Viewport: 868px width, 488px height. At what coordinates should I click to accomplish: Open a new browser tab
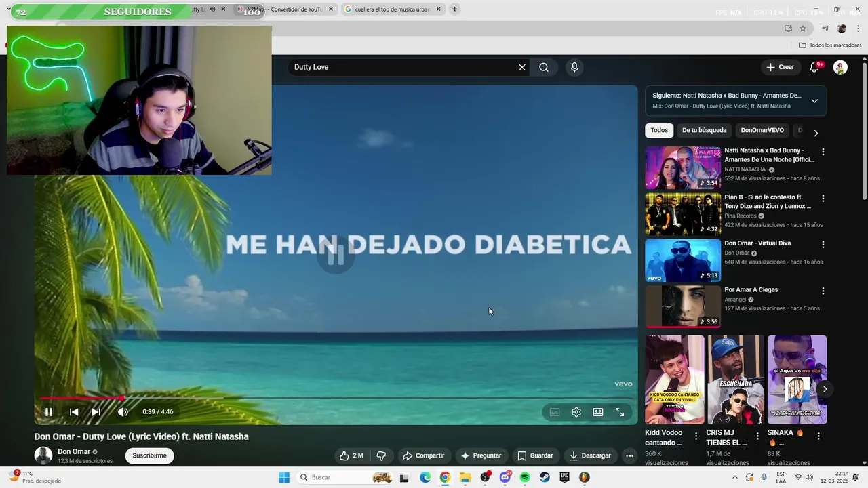(x=454, y=9)
